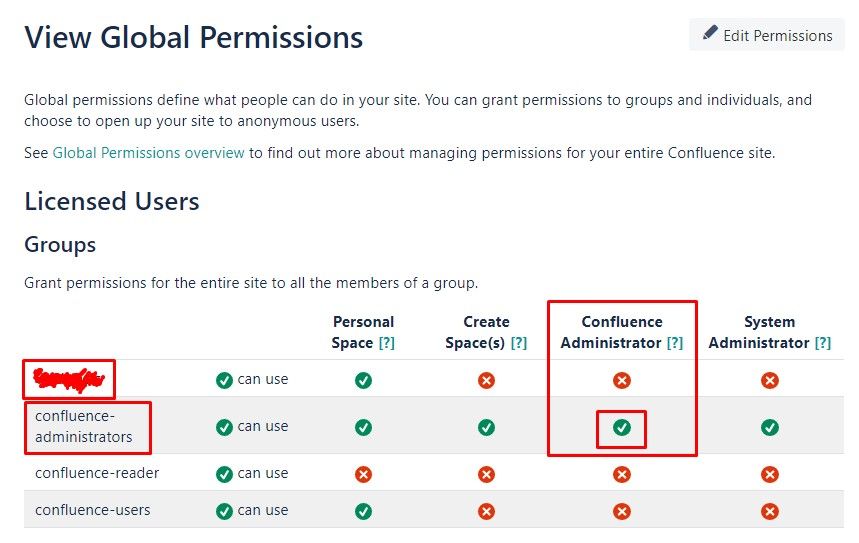Select the confluence-reader group name
The image size is (859, 543).
pyautogui.click(x=97, y=473)
